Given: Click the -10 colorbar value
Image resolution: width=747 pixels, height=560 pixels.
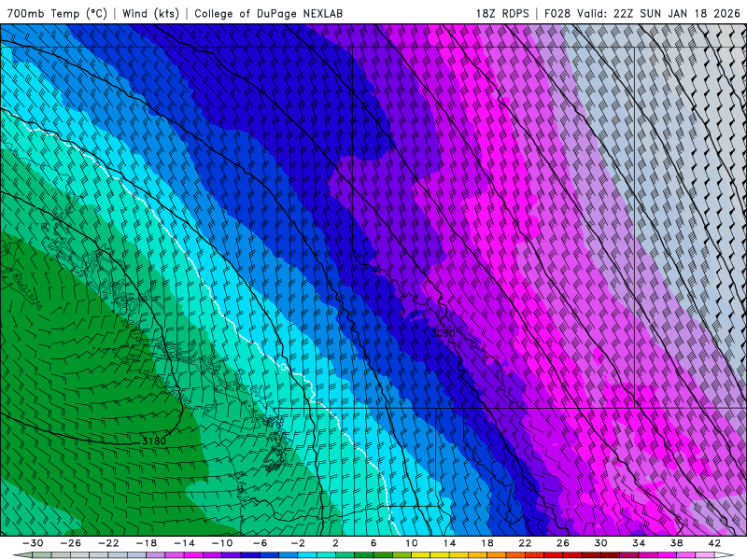Looking at the screenshot, I should pos(222,543).
